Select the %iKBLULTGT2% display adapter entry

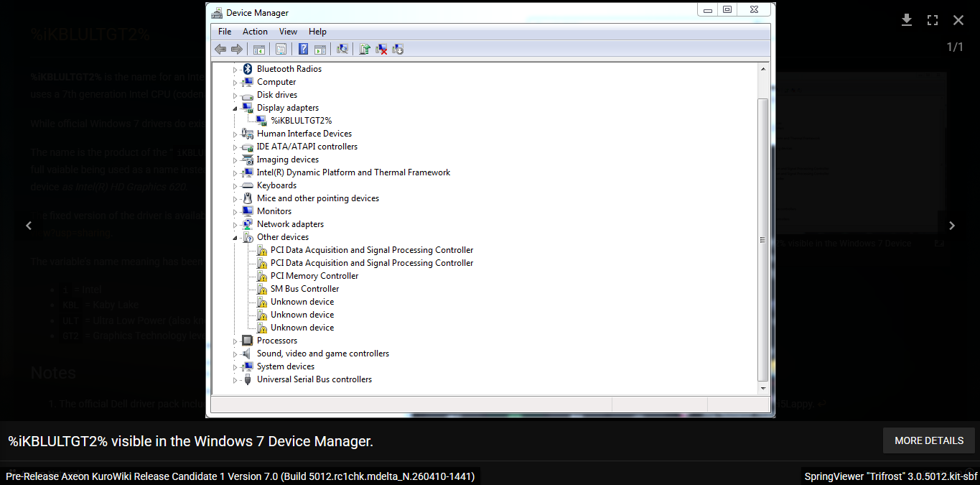click(301, 121)
